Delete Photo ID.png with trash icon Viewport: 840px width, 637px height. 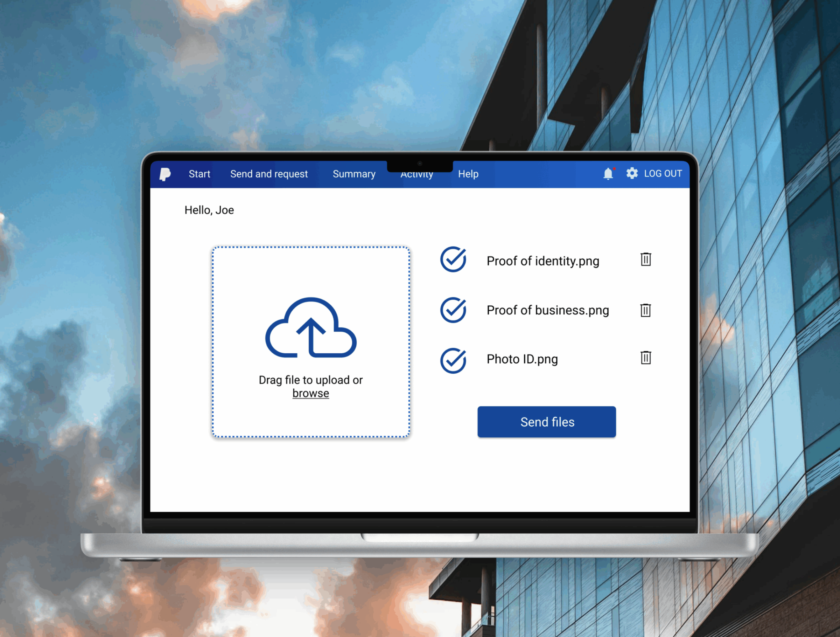coord(645,358)
